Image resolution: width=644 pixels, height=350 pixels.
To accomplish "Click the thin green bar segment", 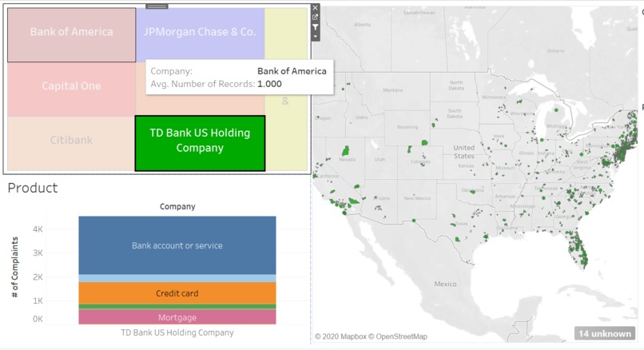I will tap(177, 307).
